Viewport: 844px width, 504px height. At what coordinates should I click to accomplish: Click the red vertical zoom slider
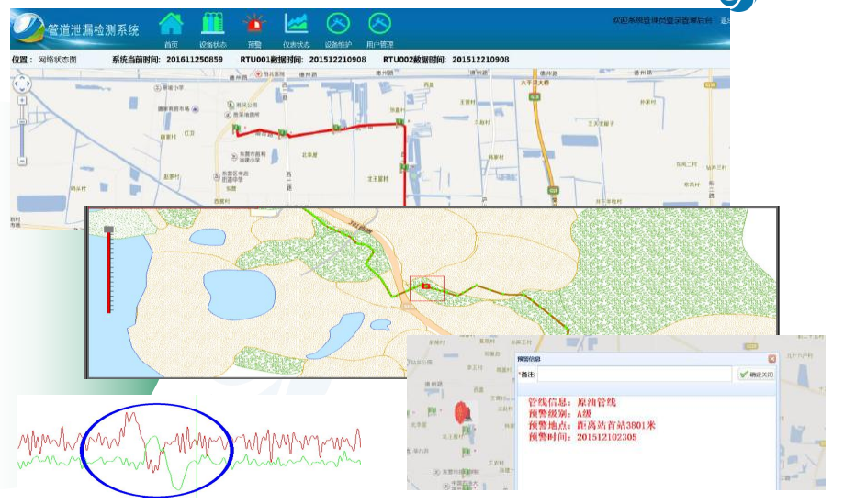[x=109, y=271]
